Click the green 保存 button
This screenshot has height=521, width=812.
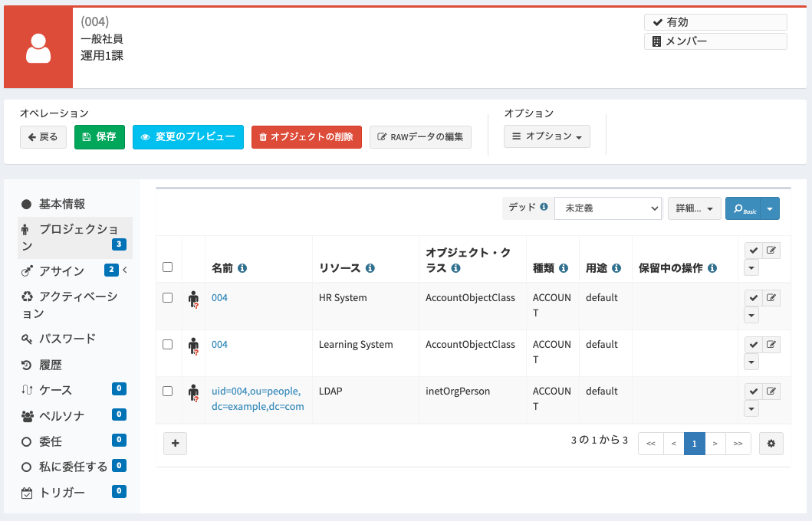click(x=100, y=137)
